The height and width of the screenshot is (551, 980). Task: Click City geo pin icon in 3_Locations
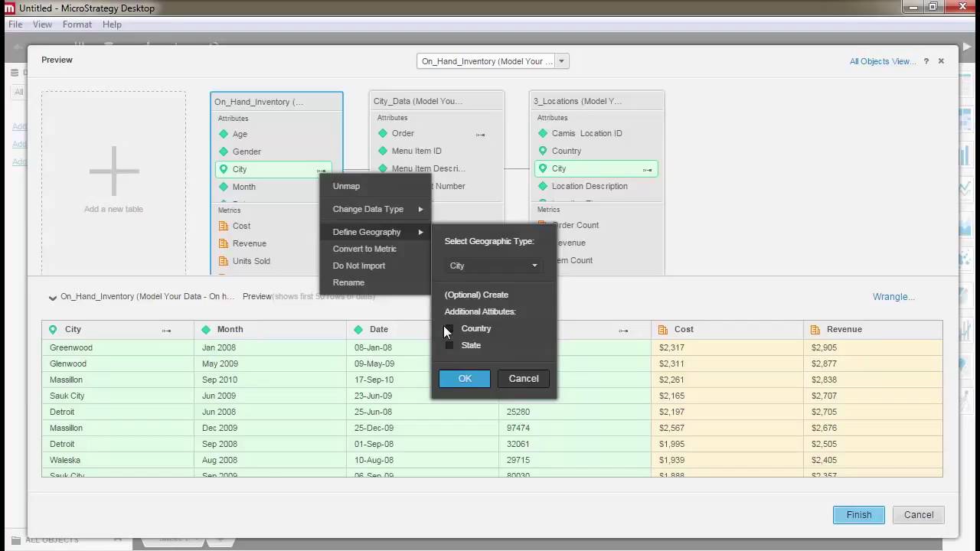[x=543, y=168]
